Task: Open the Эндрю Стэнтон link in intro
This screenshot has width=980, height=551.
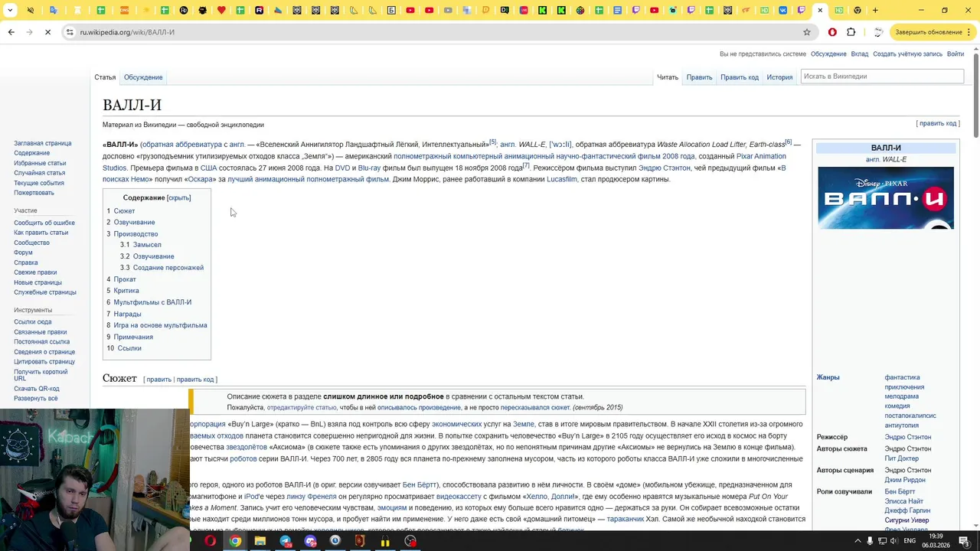Action: coord(665,168)
